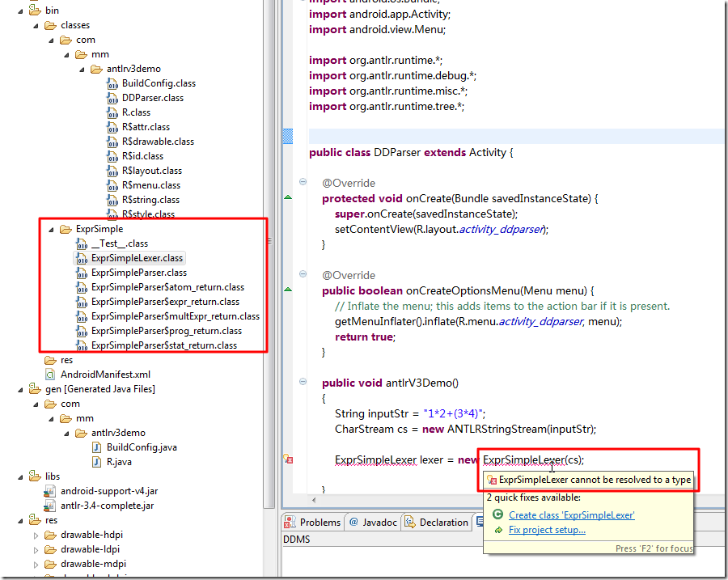Click the override marker beside onCreate
This screenshot has height=580, width=728.
[288, 197]
